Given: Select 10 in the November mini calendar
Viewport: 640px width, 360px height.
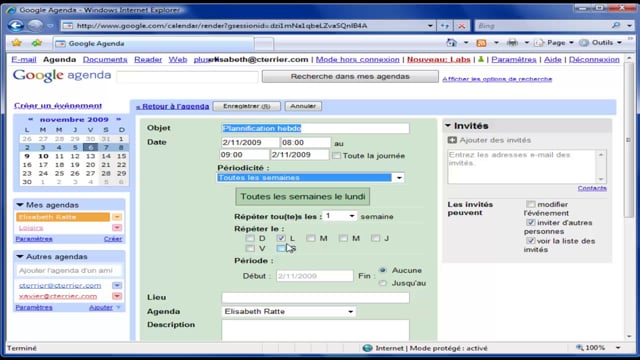Looking at the screenshot, I should tap(43, 156).
